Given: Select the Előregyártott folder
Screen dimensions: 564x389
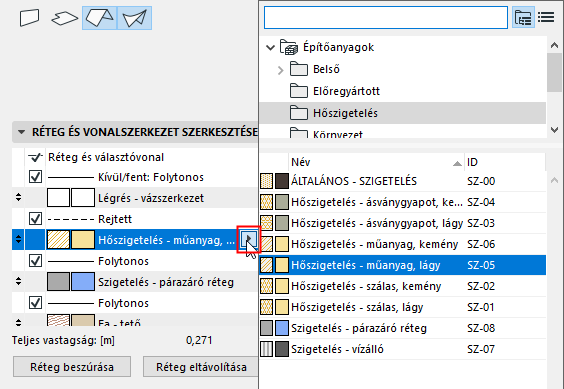Looking at the screenshot, I should click(x=402, y=91).
